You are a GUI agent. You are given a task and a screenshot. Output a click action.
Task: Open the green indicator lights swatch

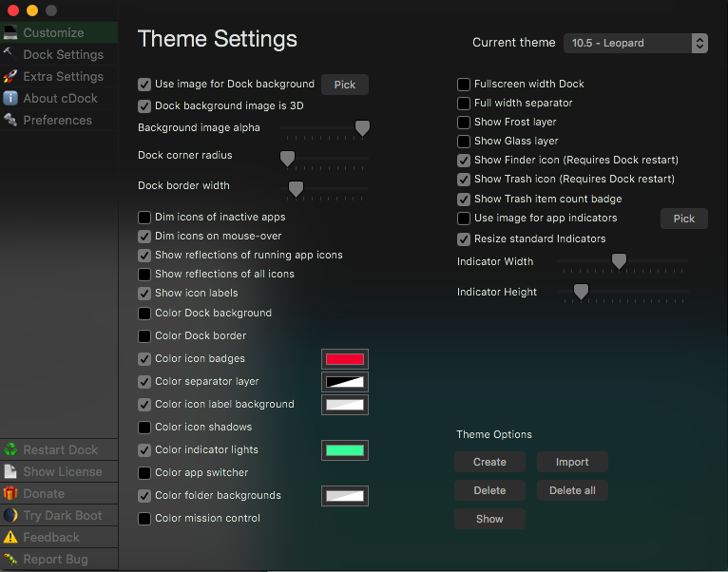344,450
